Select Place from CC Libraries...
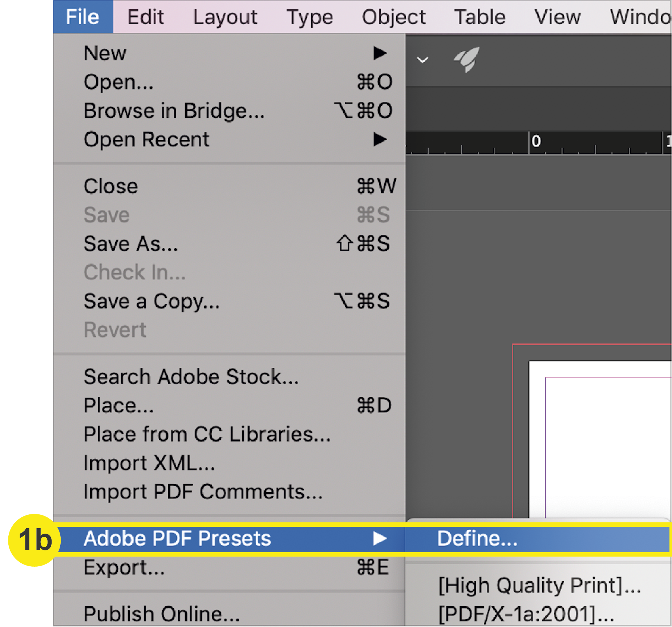This screenshot has width=672, height=627. (229, 434)
